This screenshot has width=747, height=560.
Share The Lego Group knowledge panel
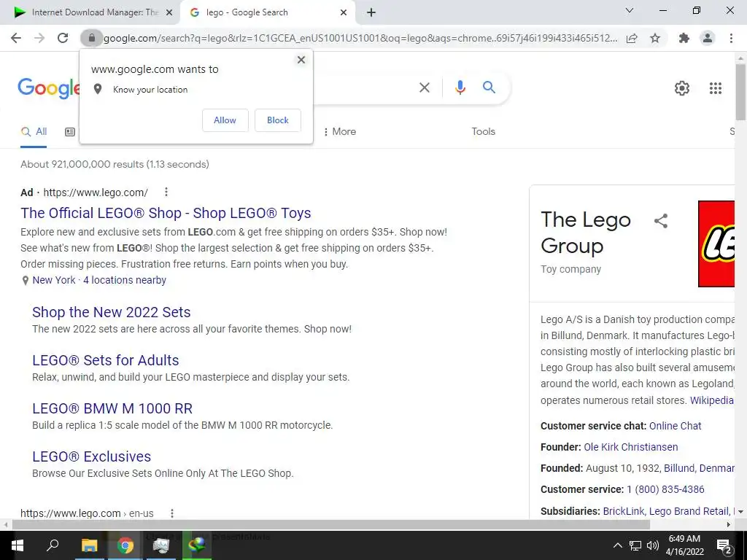pos(661,221)
